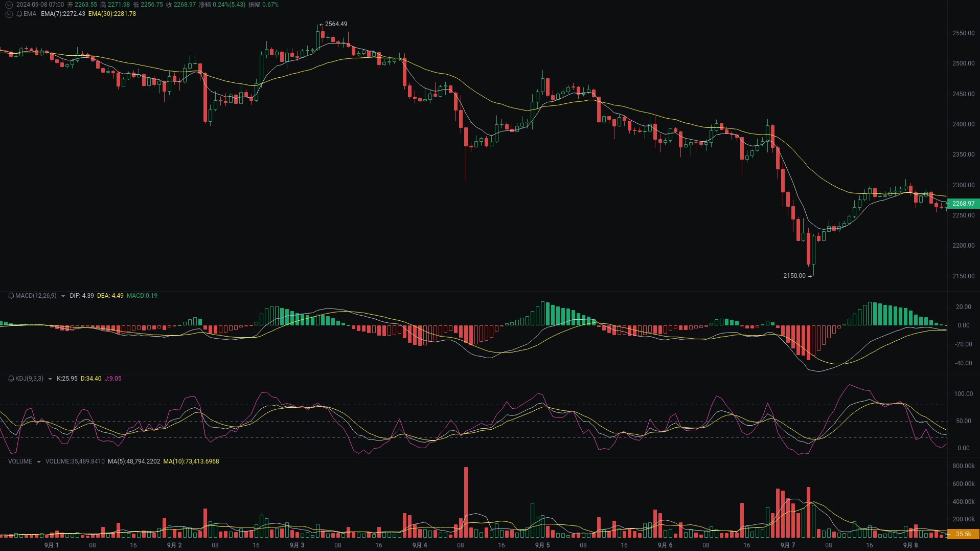This screenshot has width=980, height=551.
Task: Click the EMA(7):2272.43 value
Action: (63, 14)
